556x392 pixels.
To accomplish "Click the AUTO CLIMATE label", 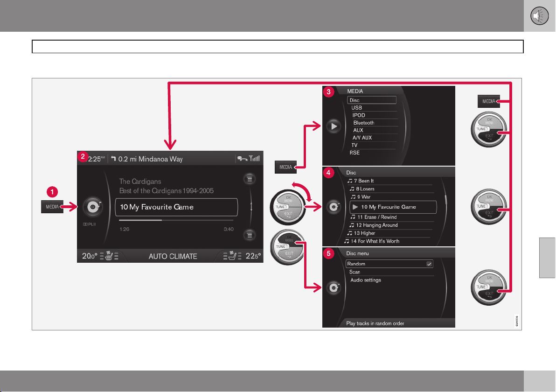I will (x=173, y=256).
